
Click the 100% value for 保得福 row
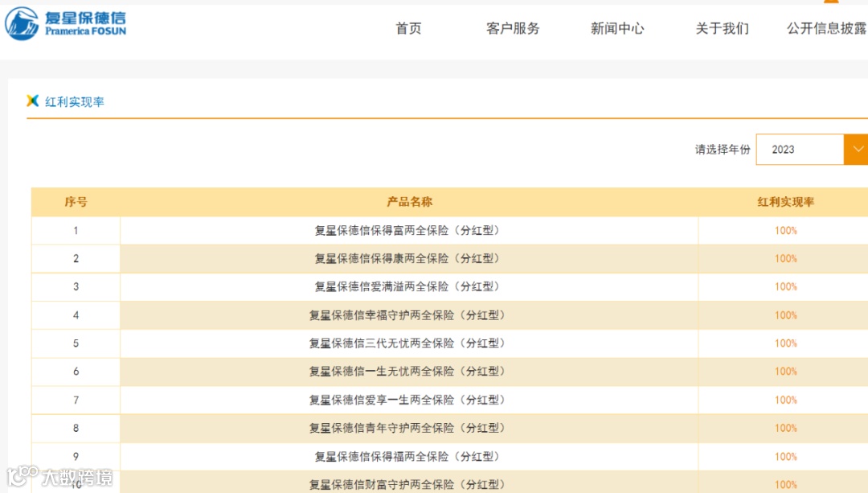click(785, 457)
